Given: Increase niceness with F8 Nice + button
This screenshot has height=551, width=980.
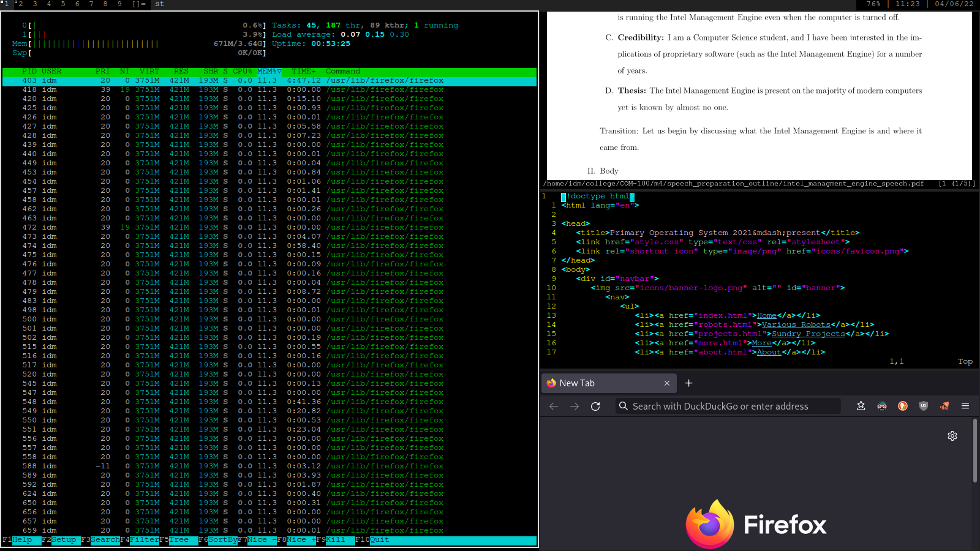Looking at the screenshot, I should click(296, 540).
